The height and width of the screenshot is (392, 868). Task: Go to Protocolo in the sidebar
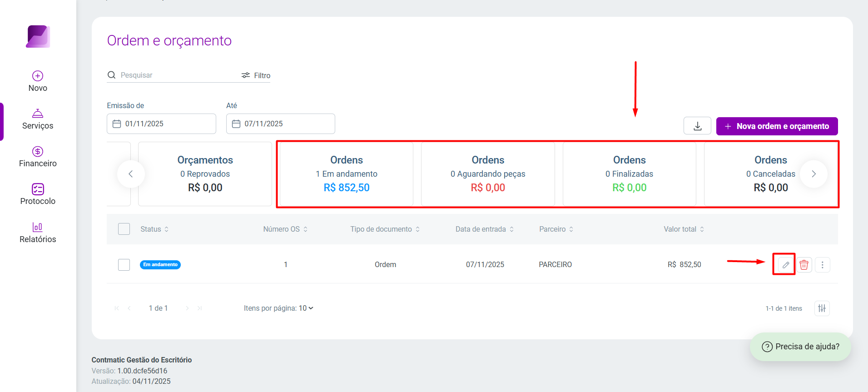click(x=38, y=195)
